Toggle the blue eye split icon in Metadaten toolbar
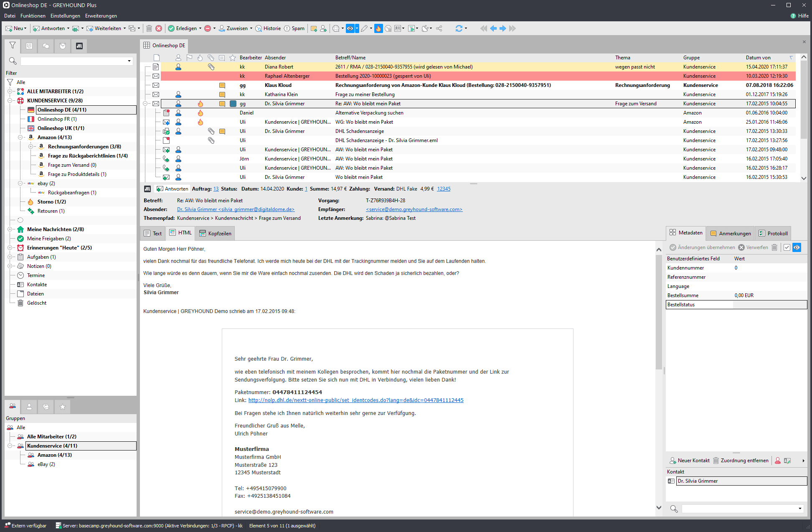812x532 pixels. 797,247
